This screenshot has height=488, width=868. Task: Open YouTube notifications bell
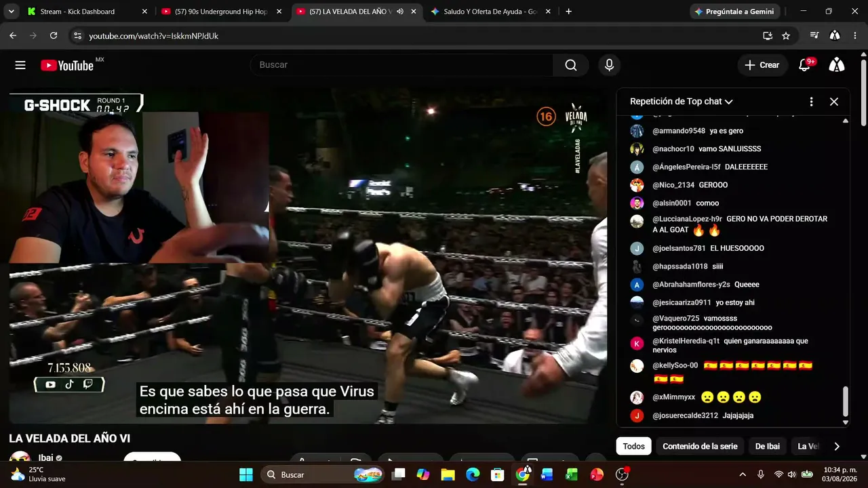(x=805, y=65)
